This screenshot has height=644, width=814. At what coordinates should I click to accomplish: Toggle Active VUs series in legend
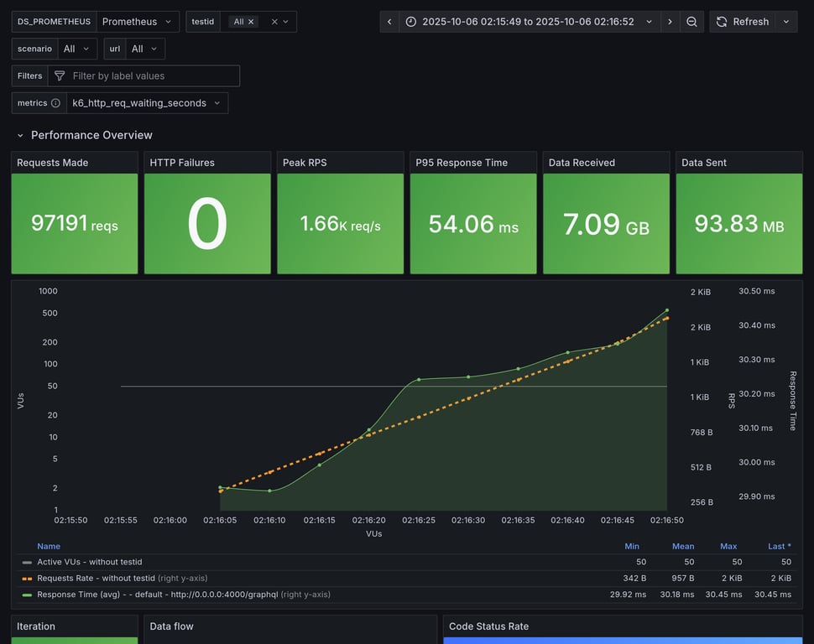point(89,562)
